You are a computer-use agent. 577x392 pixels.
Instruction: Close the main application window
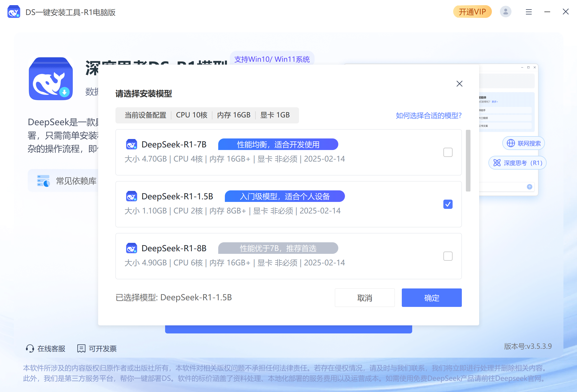pos(565,12)
